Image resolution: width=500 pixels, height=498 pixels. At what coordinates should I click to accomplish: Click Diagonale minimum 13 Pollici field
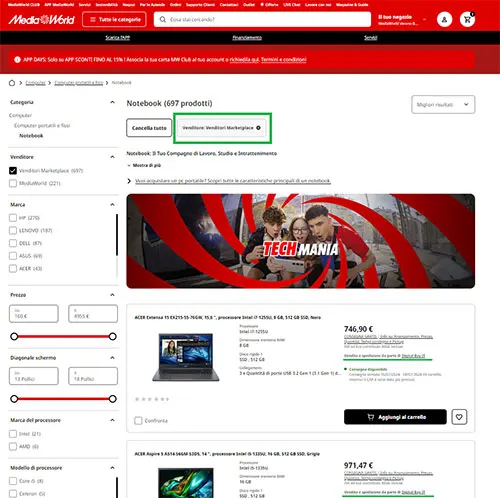[x=34, y=376]
